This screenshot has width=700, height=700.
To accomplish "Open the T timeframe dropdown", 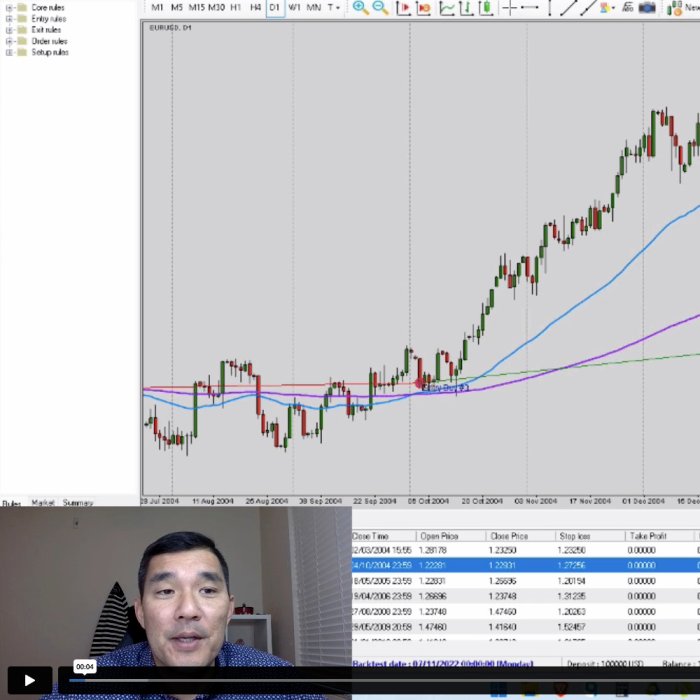I will pyautogui.click(x=333, y=7).
